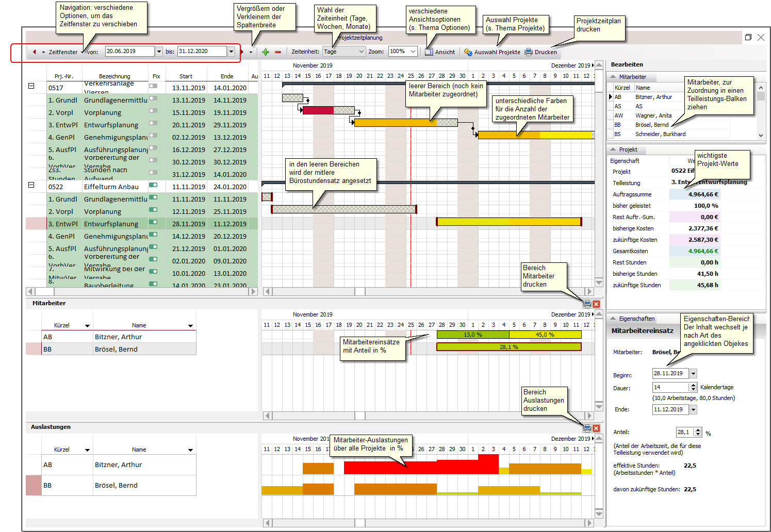Click the Drucken printer icon in toolbar
This screenshot has width=771, height=532.
tap(529, 52)
